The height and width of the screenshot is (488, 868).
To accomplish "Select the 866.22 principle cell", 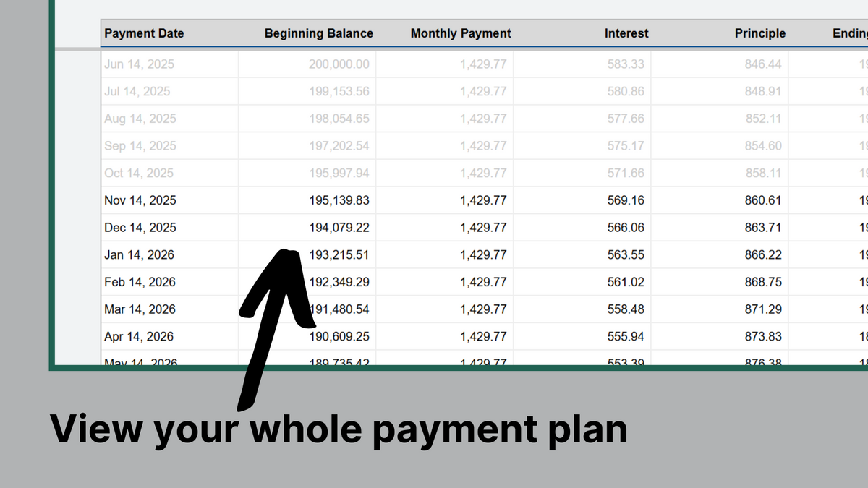I will (x=720, y=255).
